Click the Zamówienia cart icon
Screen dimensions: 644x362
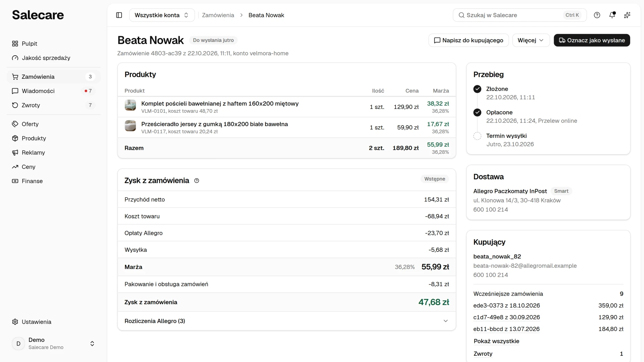tap(15, 77)
